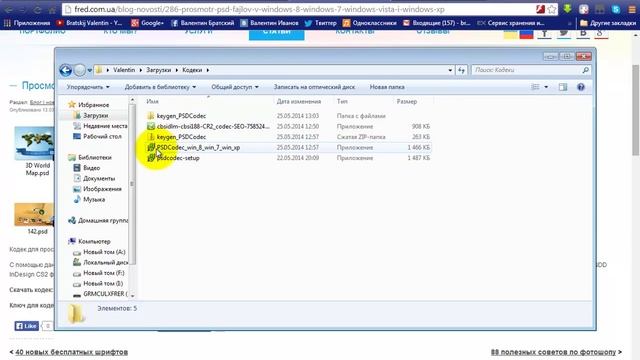The image size is (640, 360).
Task: Click the browser reload button
Action: (x=38, y=9)
